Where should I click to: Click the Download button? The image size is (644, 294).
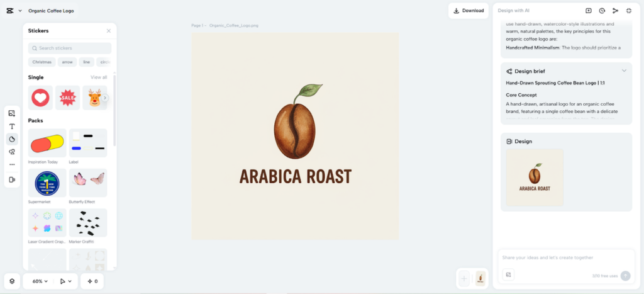[468, 11]
